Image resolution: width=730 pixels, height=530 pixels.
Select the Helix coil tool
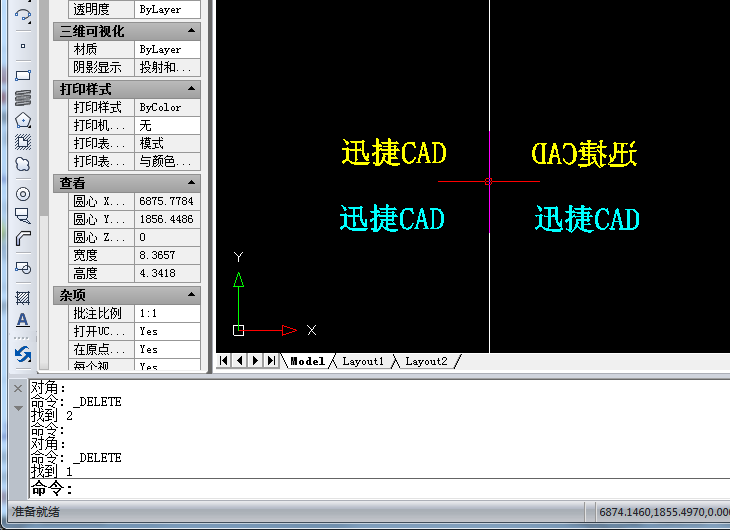23,97
